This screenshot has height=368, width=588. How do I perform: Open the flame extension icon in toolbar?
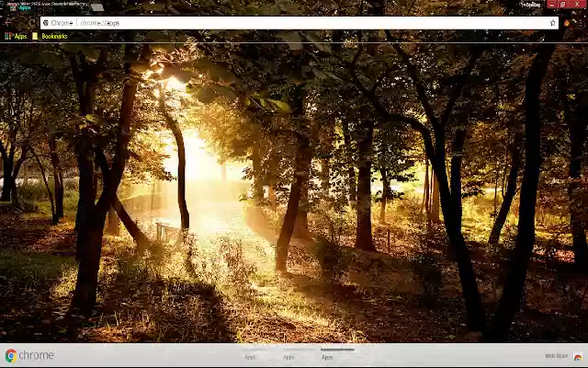(567, 23)
